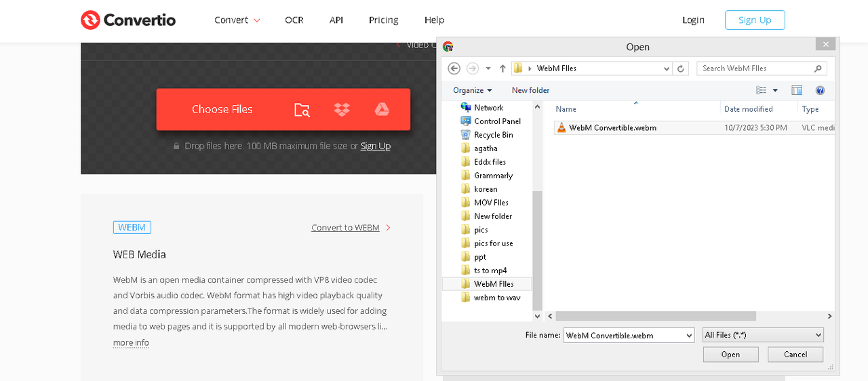Open the File name combo box dropdown
868x381 pixels.
(690, 336)
